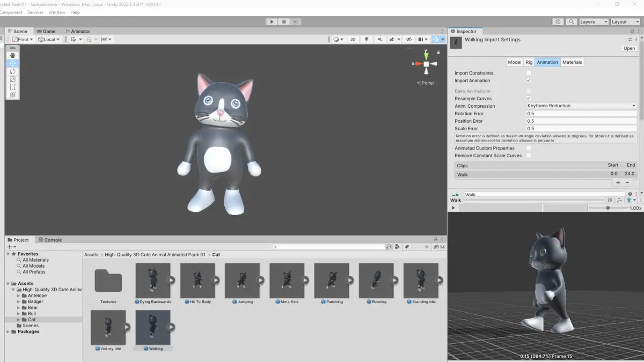Select All Prefabs favorite

coord(33,272)
